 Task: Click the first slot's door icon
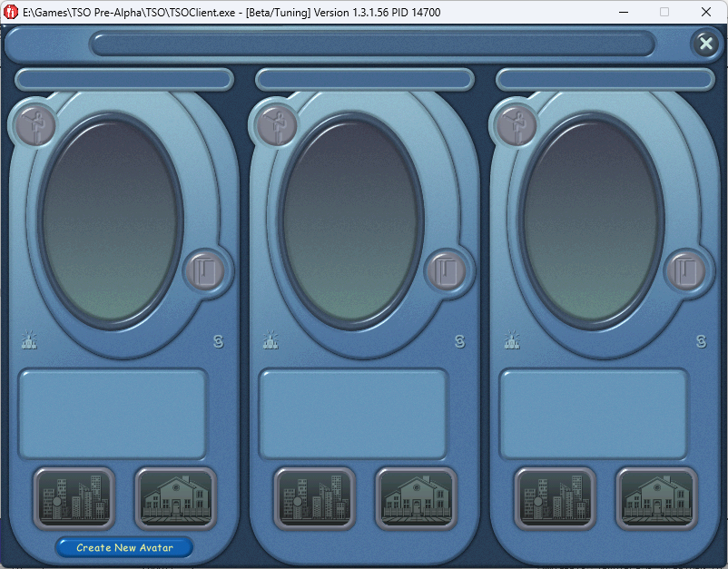205,271
